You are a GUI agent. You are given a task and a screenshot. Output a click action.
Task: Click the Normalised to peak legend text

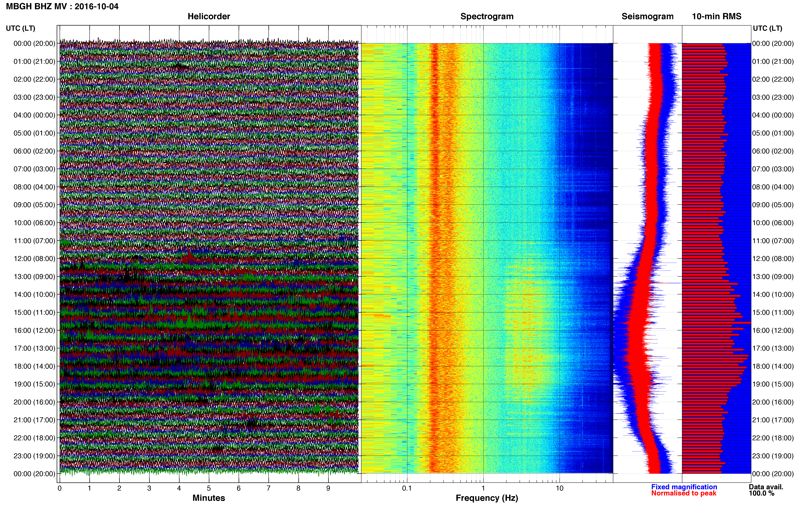click(684, 493)
